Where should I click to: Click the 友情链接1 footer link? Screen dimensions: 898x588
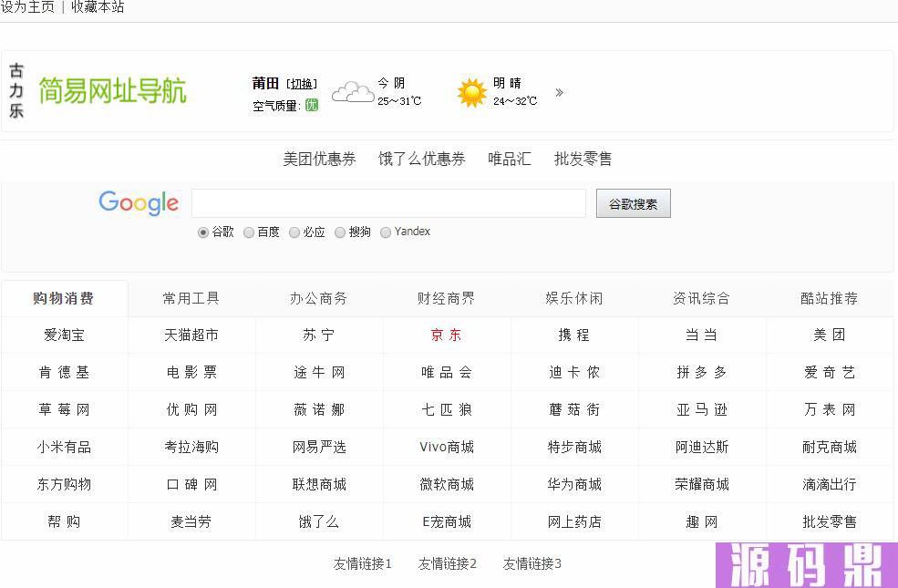click(x=363, y=564)
